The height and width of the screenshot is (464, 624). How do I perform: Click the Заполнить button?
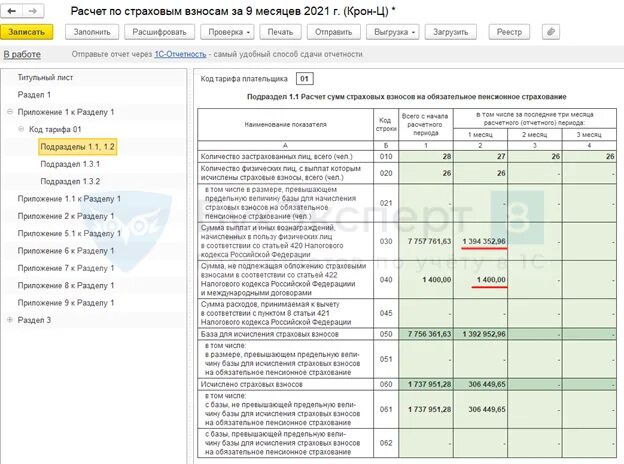pos(92,32)
